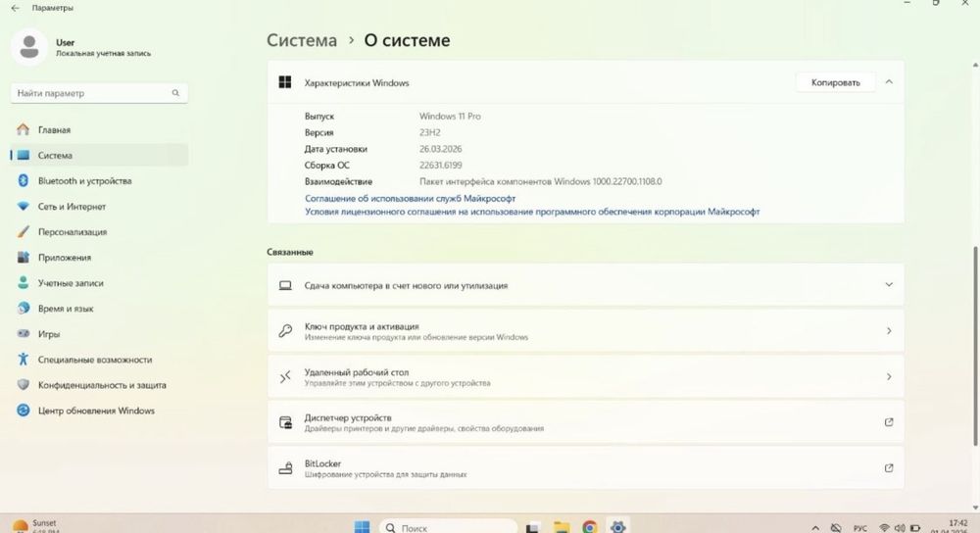Click the external-link icon for Диспетчер устройств
Screen dimensions: 980x533
889,422
